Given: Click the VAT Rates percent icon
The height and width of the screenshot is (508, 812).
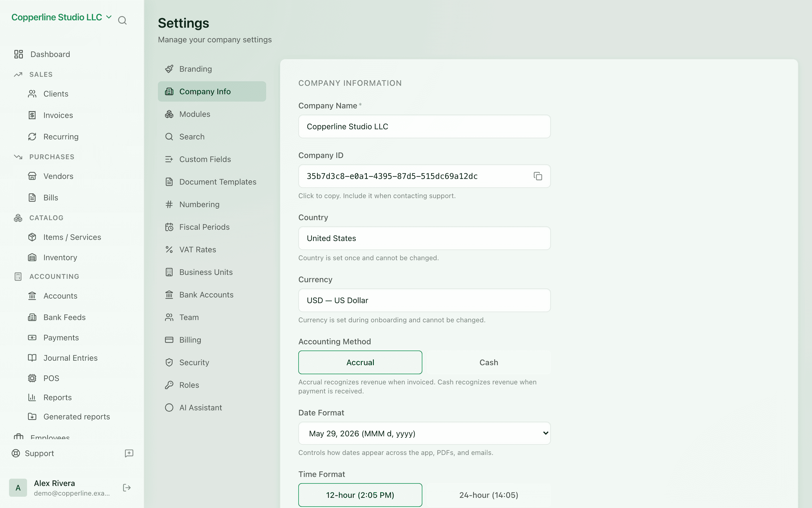Looking at the screenshot, I should pyautogui.click(x=169, y=250).
